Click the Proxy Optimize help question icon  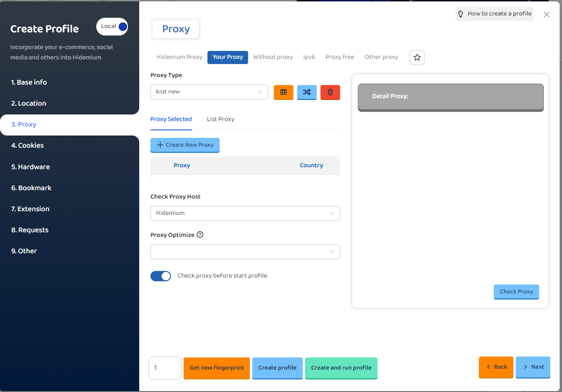coord(200,235)
